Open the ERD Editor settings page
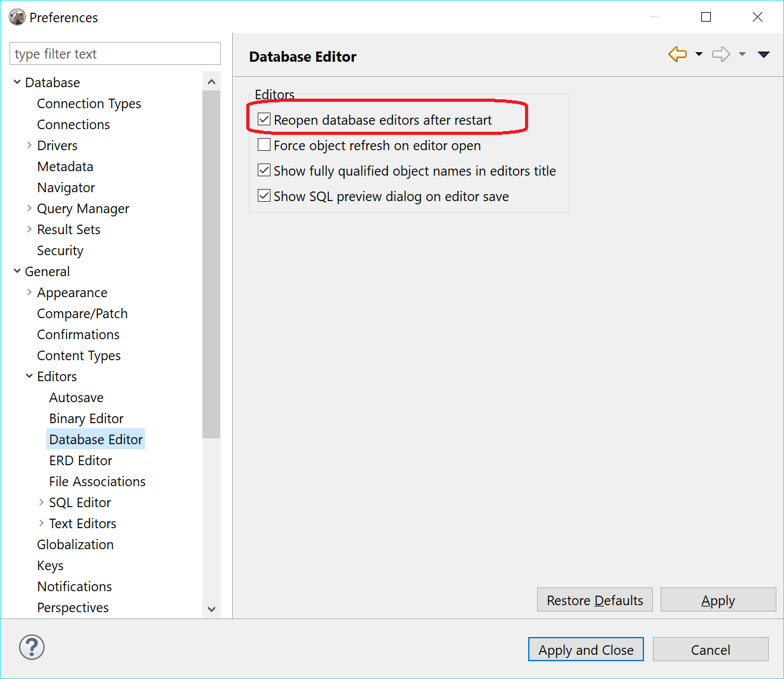The height and width of the screenshot is (679, 784). click(80, 460)
